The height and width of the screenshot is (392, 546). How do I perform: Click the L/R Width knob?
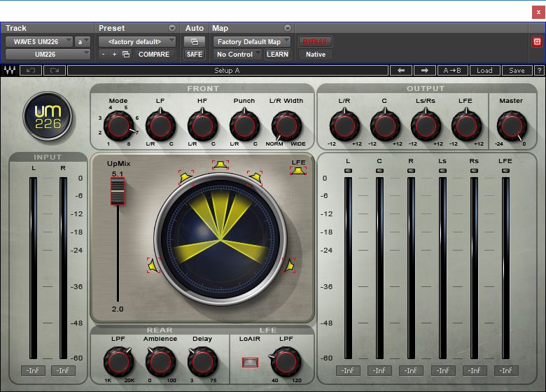click(x=286, y=126)
